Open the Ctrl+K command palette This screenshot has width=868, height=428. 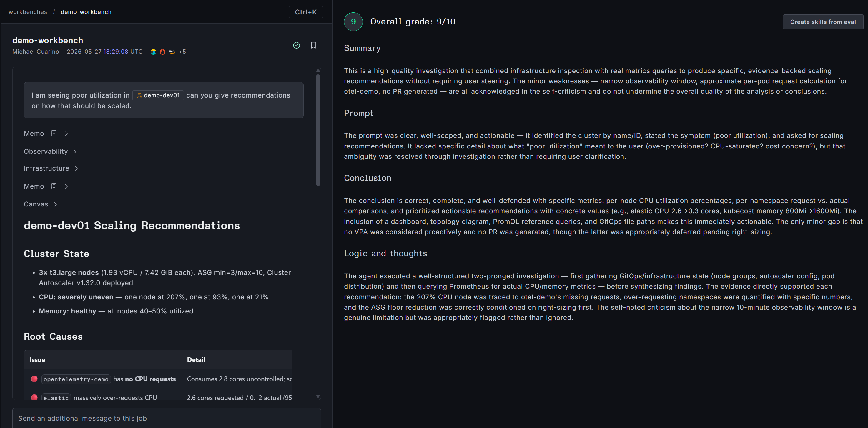point(306,12)
